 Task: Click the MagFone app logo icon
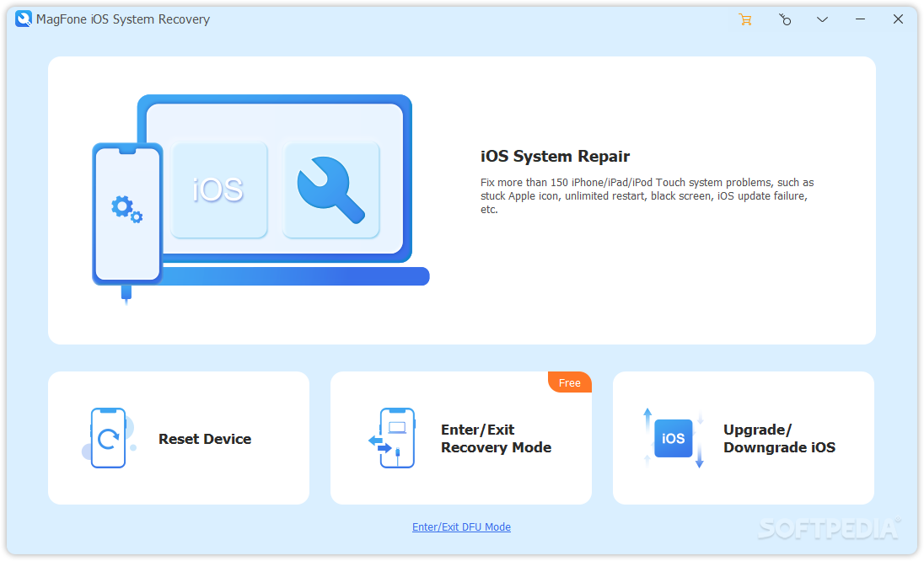point(23,19)
